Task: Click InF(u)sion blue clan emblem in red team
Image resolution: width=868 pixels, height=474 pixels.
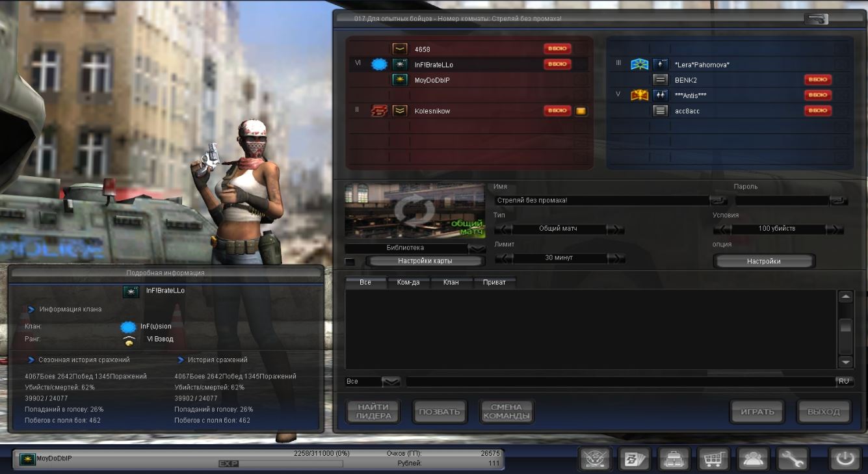Action: 379,64
